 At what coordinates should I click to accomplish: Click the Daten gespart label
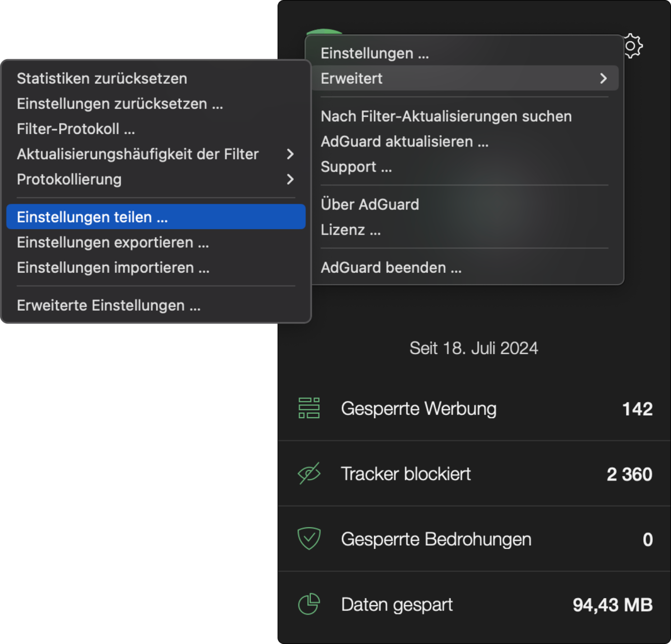(397, 605)
